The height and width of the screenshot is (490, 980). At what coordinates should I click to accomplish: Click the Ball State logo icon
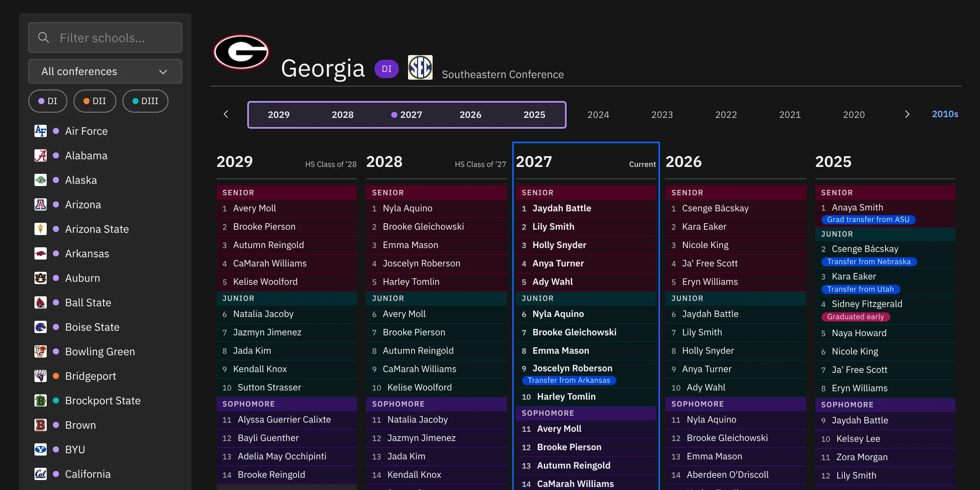41,302
